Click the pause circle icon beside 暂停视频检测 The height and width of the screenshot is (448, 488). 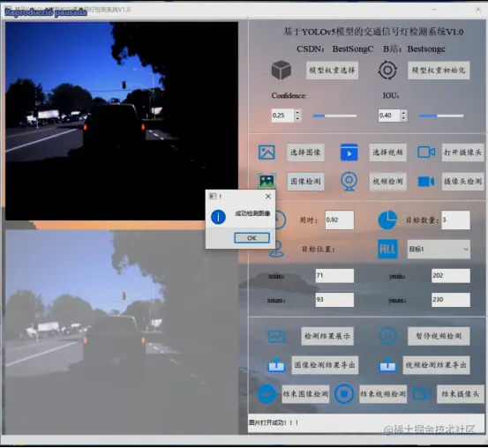click(387, 336)
